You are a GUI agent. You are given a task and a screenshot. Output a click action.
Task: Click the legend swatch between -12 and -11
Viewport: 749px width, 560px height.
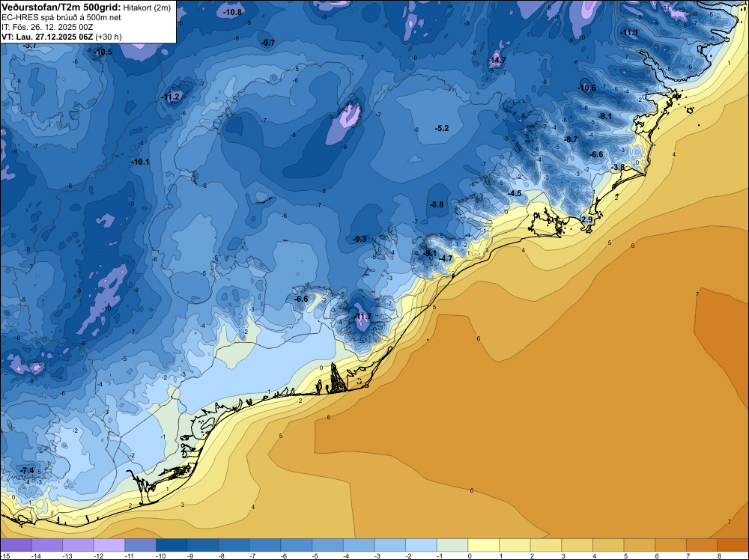point(109,545)
